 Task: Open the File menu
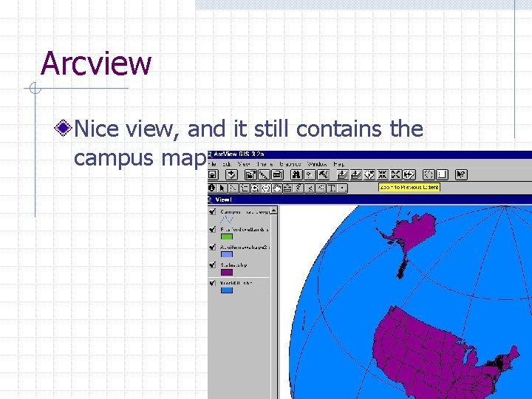click(212, 164)
